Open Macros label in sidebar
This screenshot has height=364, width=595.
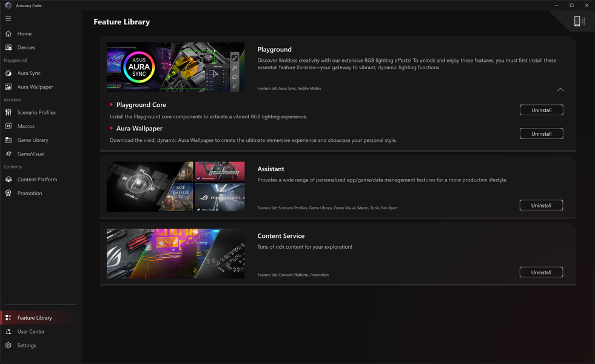pyautogui.click(x=26, y=126)
